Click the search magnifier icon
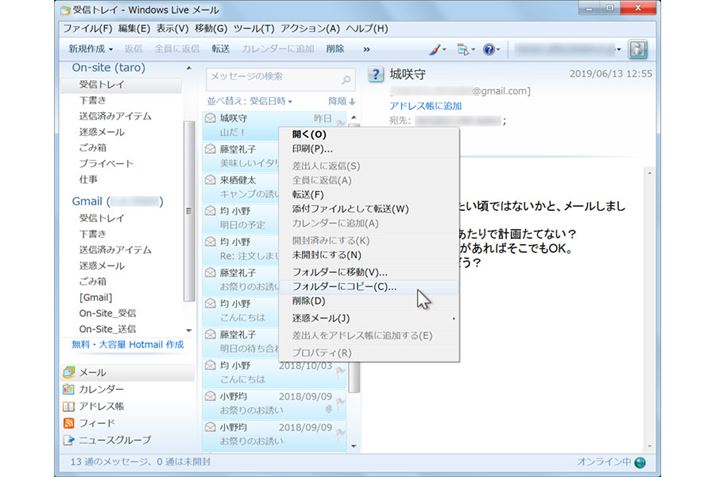This screenshot has width=715, height=477. pos(346,78)
